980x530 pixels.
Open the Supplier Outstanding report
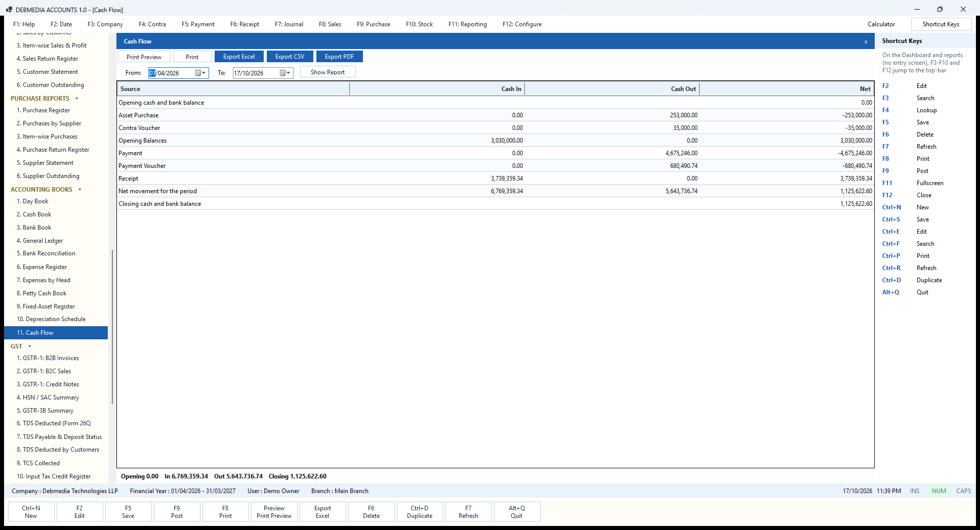point(48,176)
